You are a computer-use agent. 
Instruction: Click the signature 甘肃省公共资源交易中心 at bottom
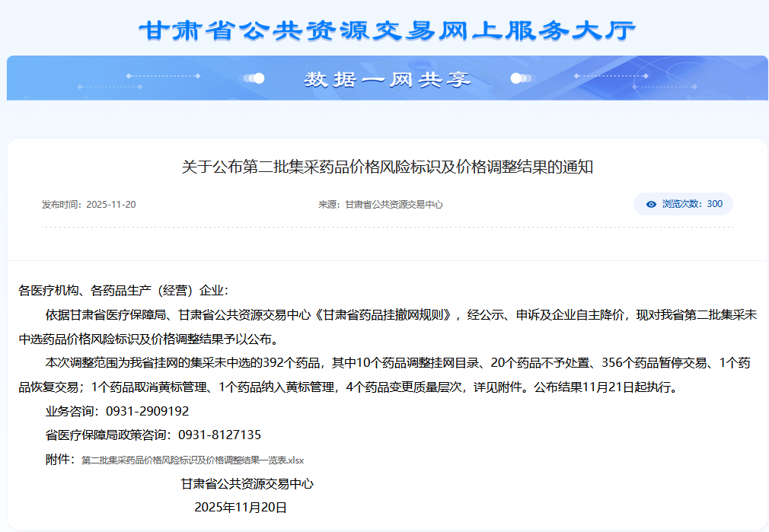[247, 483]
